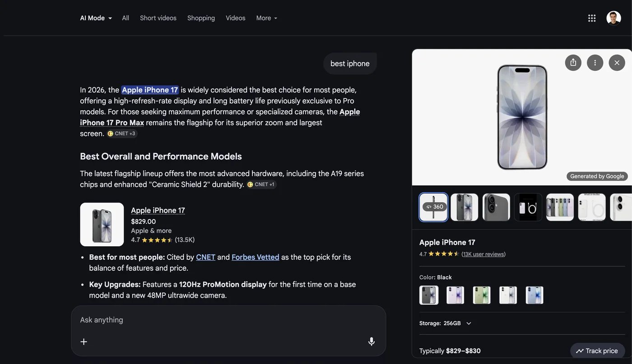The width and height of the screenshot is (632, 364).
Task: Open the Google account profile picture
Action: click(613, 18)
